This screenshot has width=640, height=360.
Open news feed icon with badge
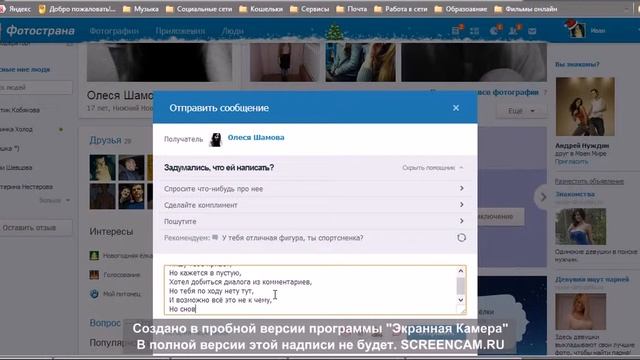[x=456, y=31]
